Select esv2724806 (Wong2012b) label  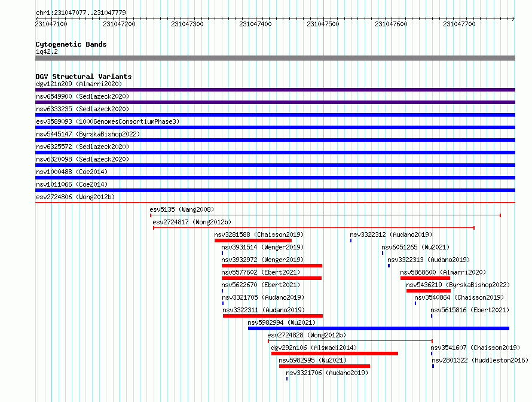[75, 197]
